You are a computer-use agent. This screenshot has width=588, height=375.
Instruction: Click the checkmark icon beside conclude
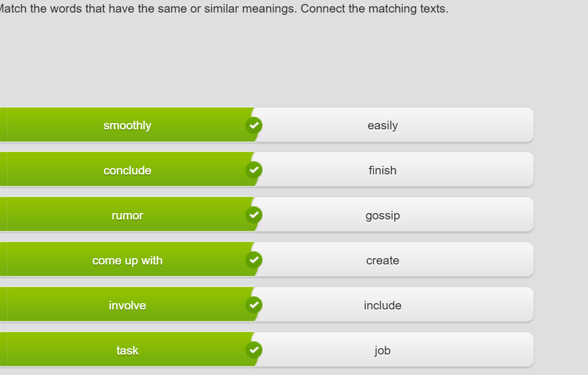(x=254, y=170)
